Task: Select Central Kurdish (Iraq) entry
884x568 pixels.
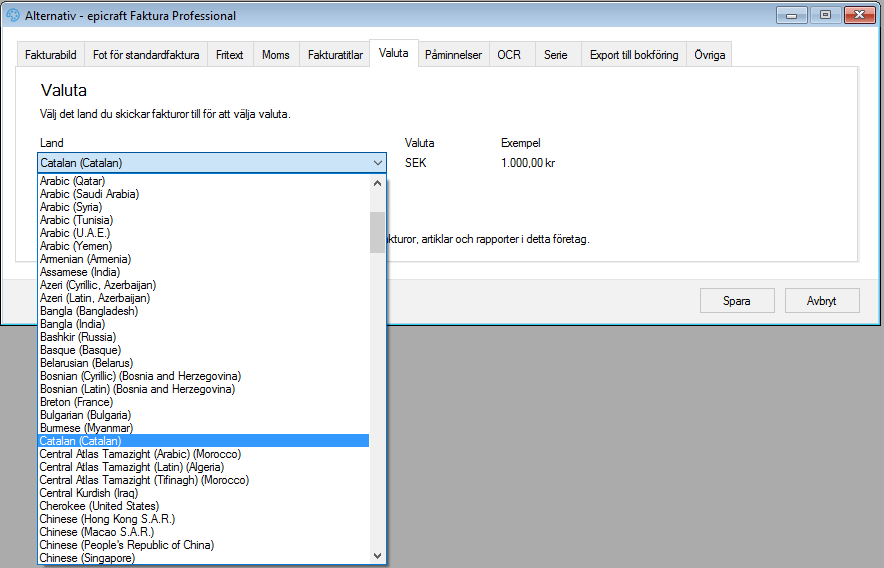Action: point(204,492)
